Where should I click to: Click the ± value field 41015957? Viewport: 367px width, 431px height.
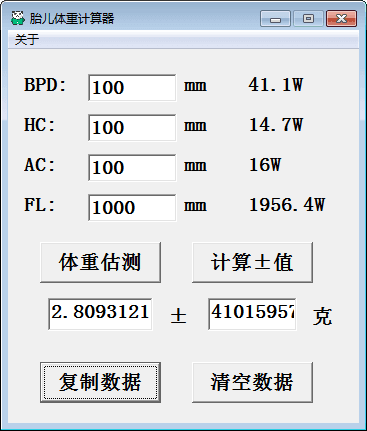coord(252,314)
